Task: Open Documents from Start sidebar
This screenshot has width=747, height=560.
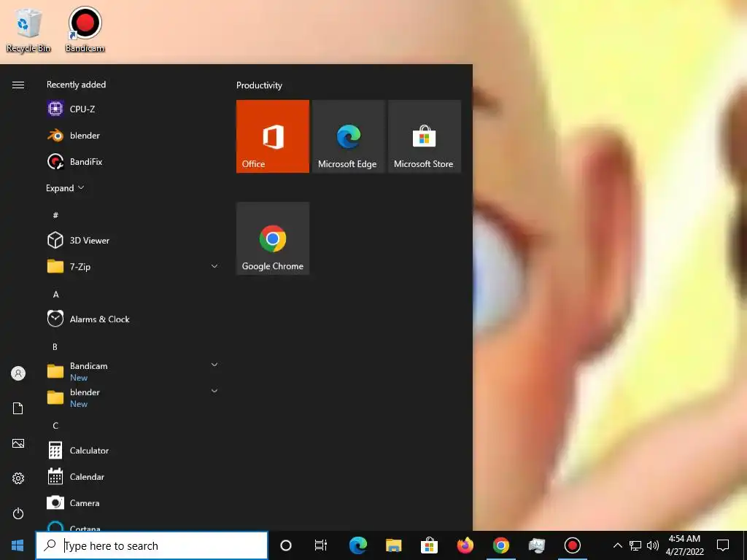Action: (x=18, y=408)
